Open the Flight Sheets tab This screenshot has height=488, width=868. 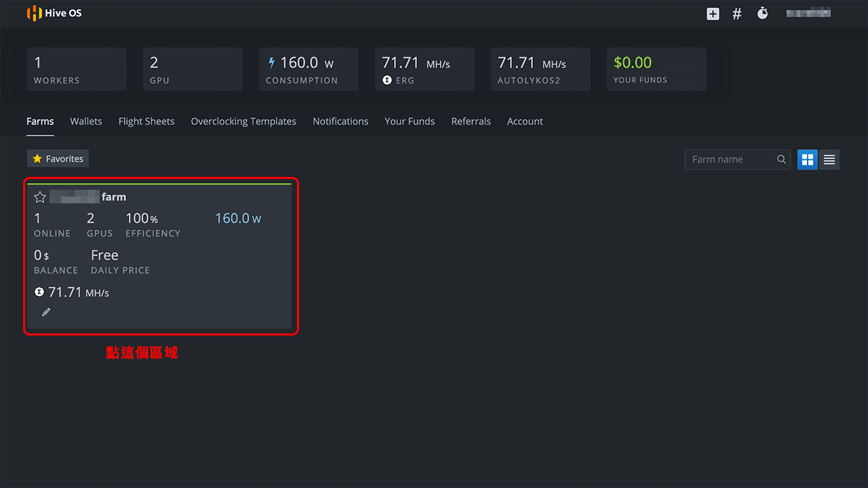tap(146, 121)
